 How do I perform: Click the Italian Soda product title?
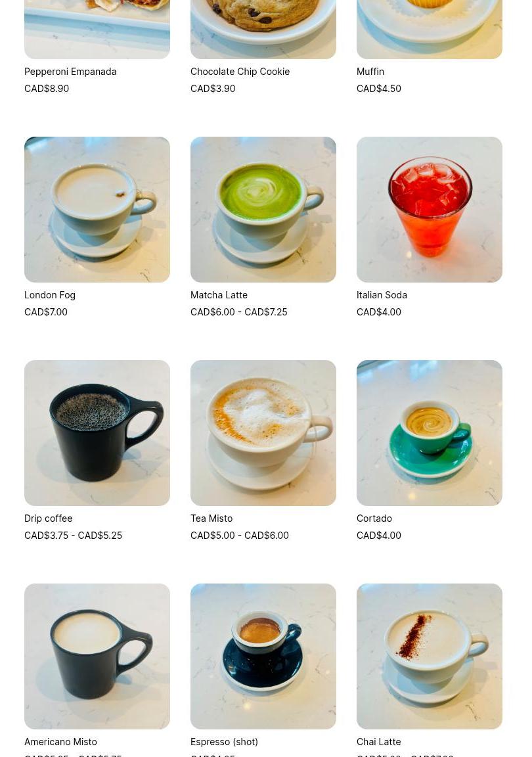382,295
